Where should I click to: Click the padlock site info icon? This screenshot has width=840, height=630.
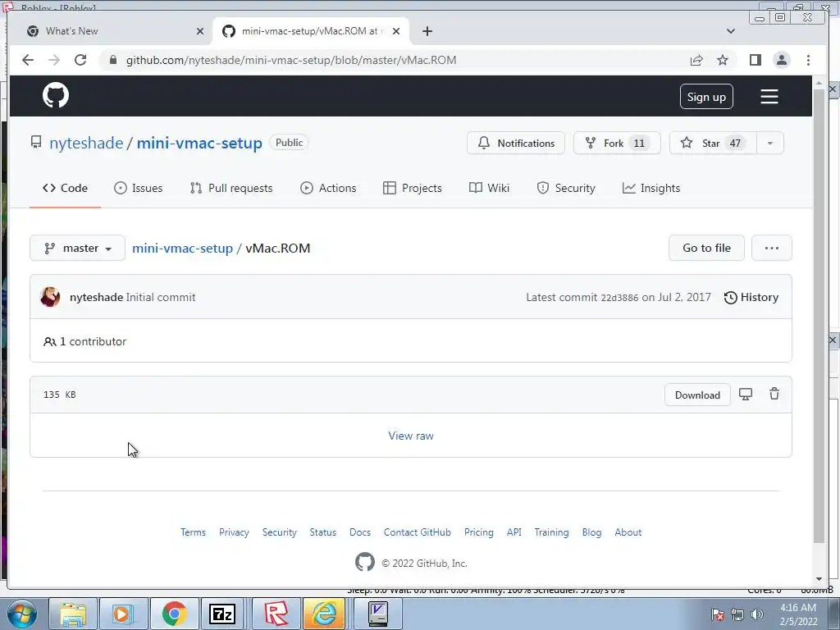pos(113,60)
